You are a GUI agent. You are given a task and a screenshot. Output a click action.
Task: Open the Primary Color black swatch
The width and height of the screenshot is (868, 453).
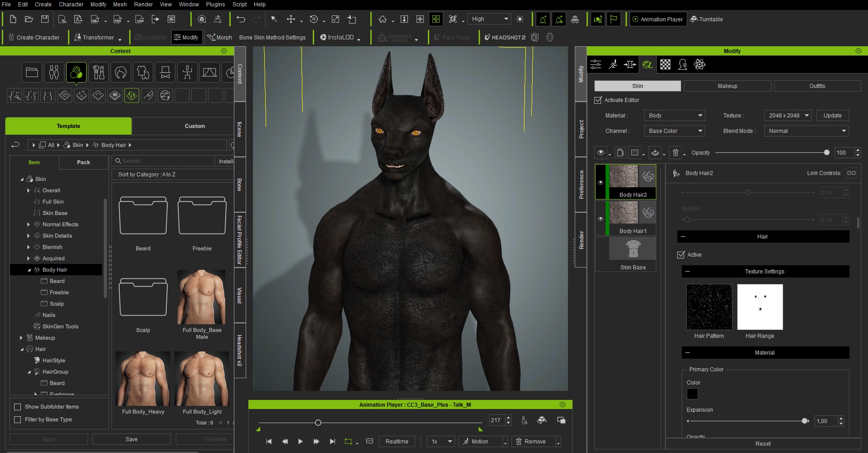tap(692, 394)
